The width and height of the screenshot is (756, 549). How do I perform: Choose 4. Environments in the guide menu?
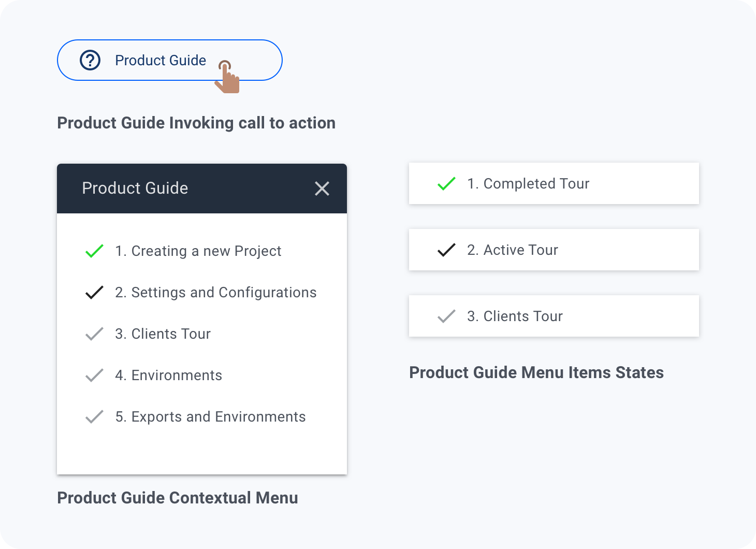(169, 375)
